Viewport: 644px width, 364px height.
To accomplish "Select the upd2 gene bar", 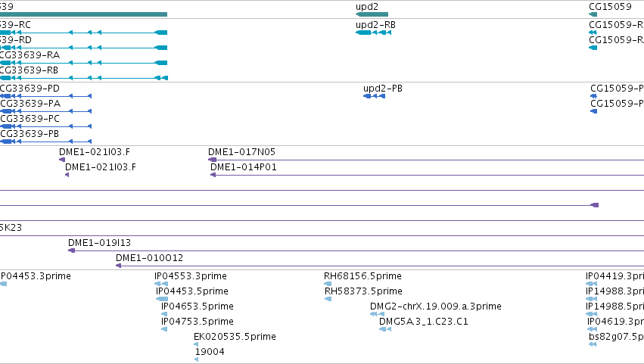I will point(372,14).
